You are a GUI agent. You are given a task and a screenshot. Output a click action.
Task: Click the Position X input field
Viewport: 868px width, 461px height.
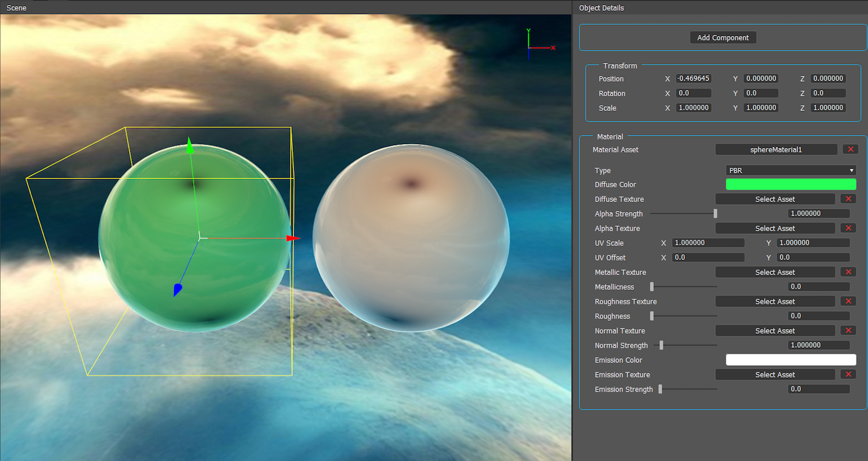(x=693, y=78)
